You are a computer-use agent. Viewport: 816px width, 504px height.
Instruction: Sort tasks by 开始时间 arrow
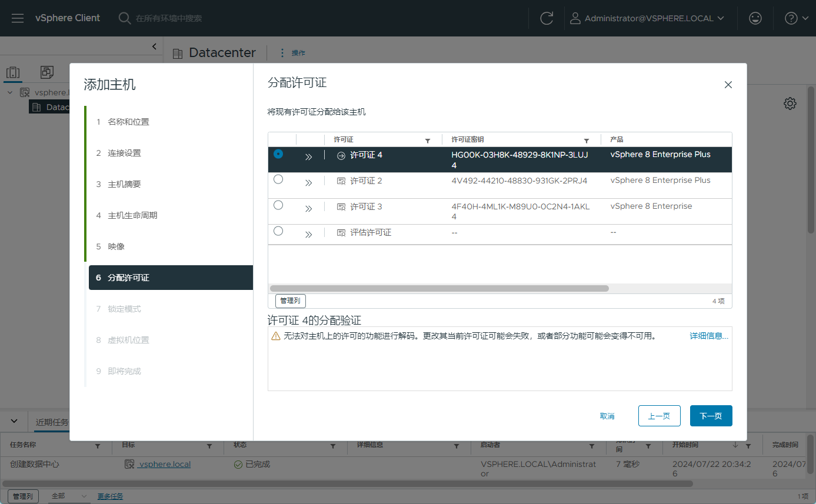coord(735,445)
